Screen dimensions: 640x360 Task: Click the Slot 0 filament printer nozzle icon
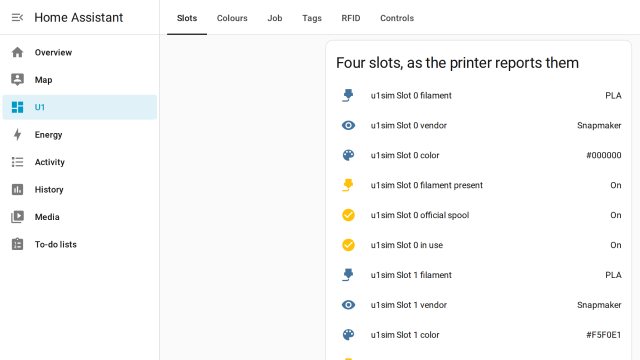click(x=348, y=96)
